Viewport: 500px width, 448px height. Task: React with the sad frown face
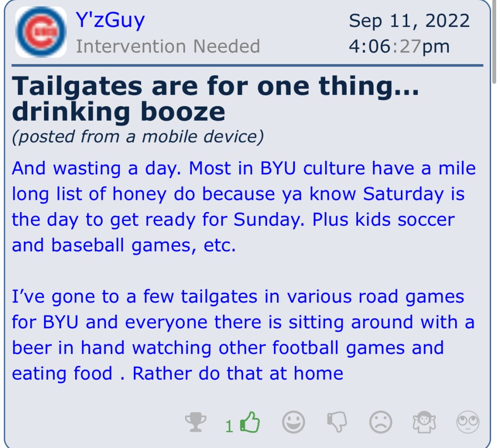[380, 422]
